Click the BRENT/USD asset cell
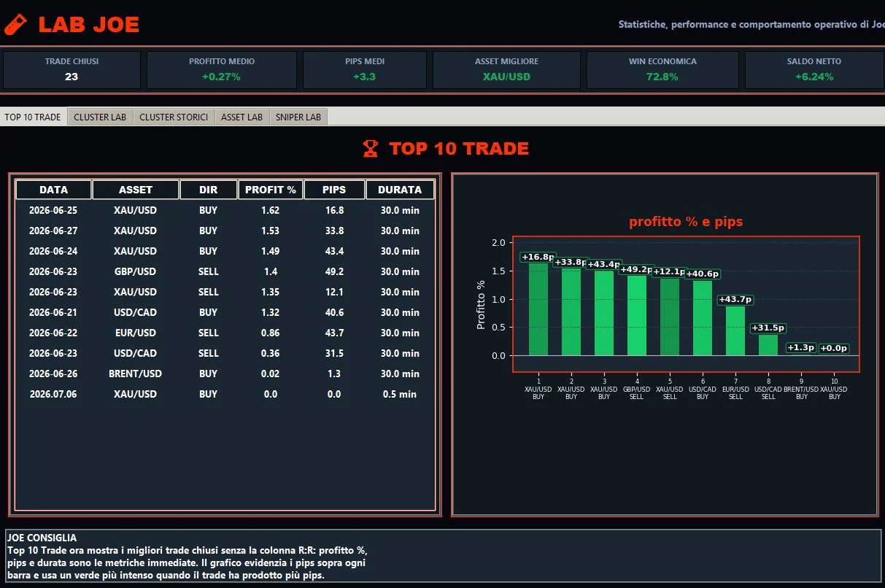 (136, 374)
